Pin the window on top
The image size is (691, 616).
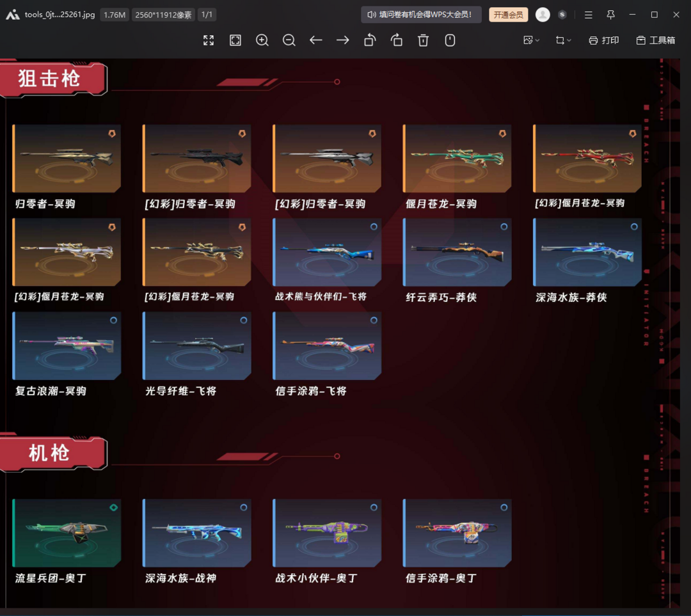pos(611,15)
